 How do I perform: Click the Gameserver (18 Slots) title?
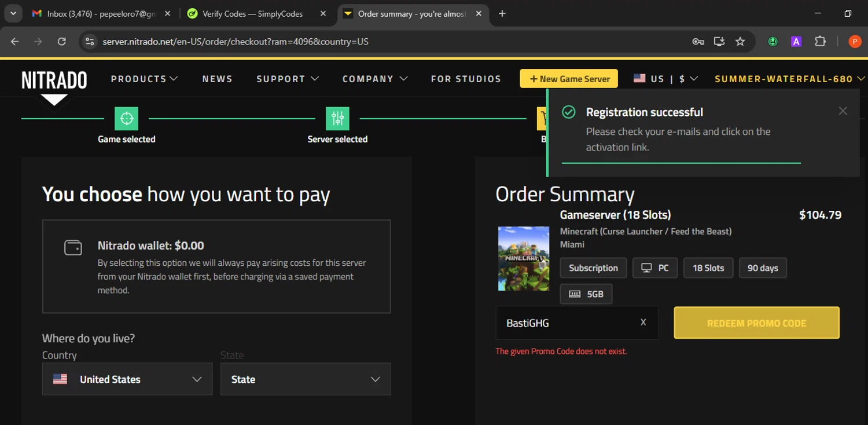click(x=615, y=215)
